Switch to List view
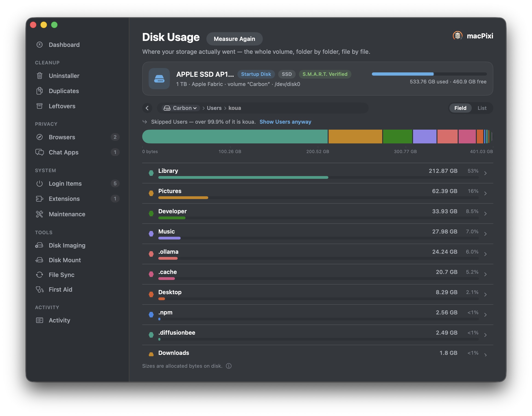This screenshot has width=532, height=416. (482, 108)
